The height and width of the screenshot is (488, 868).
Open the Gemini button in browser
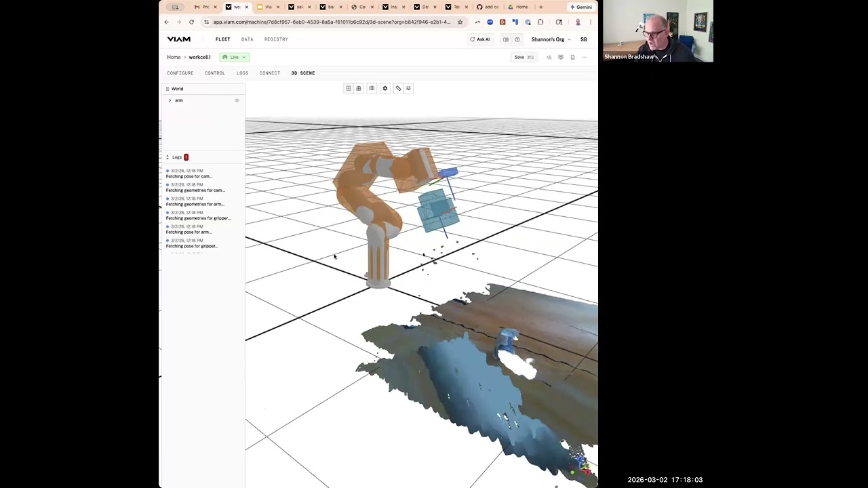point(581,7)
